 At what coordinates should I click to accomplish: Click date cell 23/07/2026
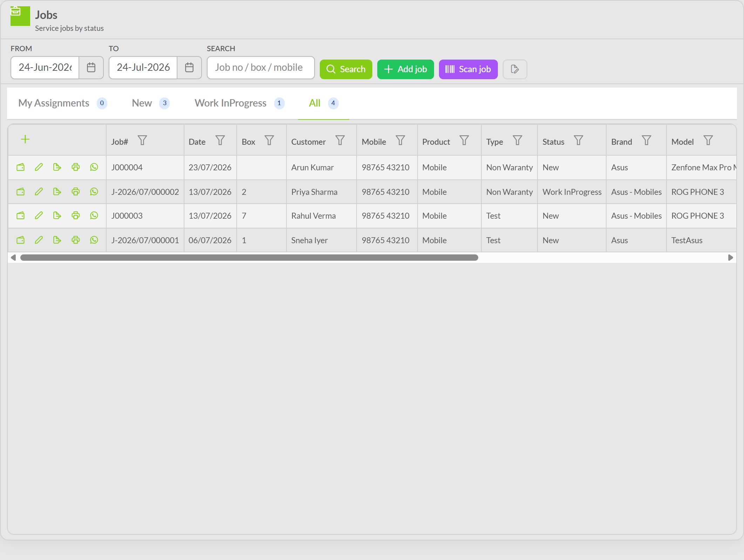point(210,168)
